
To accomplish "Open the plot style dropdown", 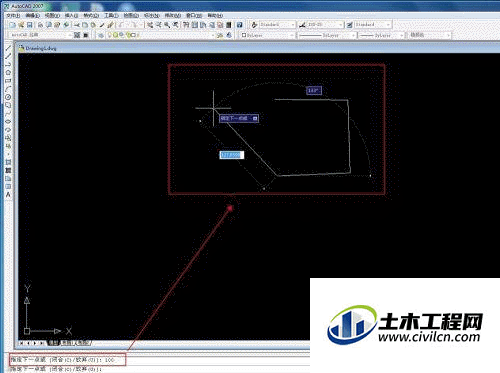I will click(429, 35).
